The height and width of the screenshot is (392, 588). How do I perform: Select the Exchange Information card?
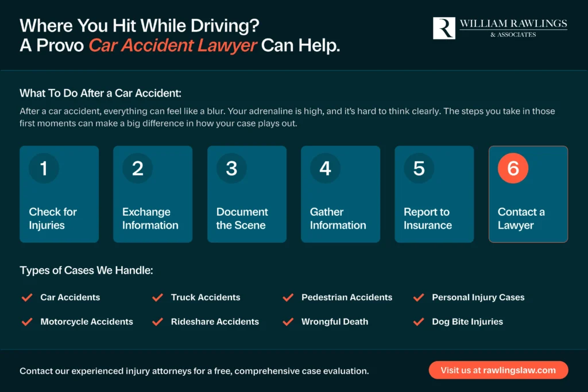coord(153,193)
